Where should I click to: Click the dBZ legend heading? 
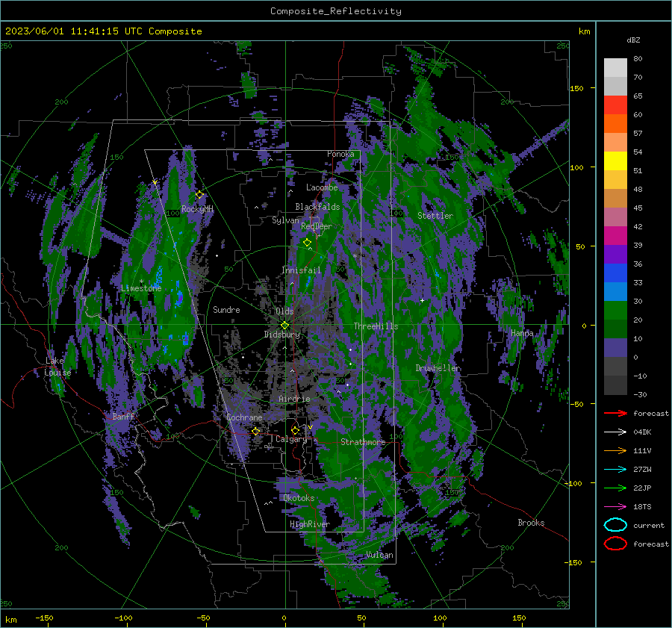(x=633, y=40)
